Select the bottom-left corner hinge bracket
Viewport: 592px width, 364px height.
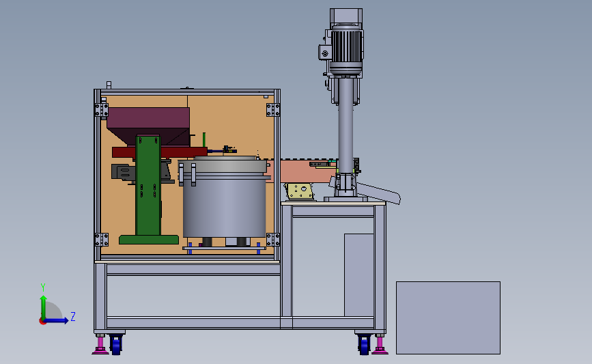102,240
